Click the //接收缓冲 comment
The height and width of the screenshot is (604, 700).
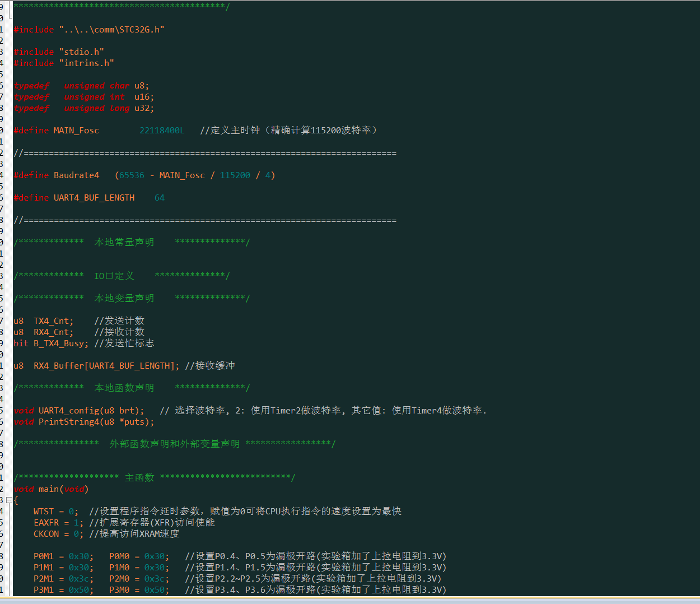click(210, 365)
